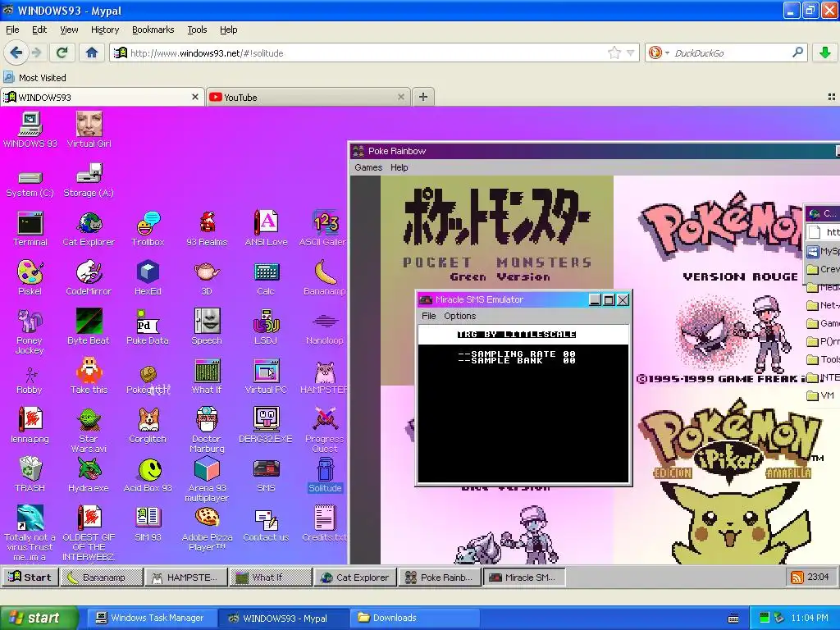Open Poney Jockey icon
840x630 pixels.
(30, 332)
